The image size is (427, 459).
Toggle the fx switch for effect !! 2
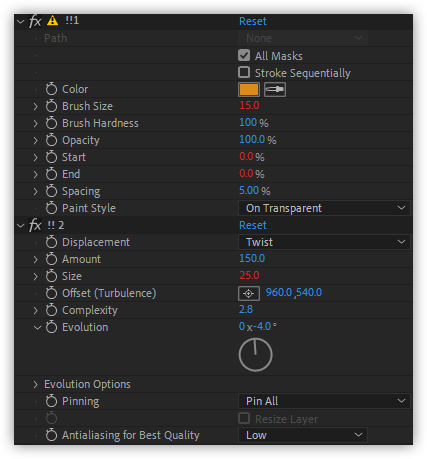tap(35, 225)
